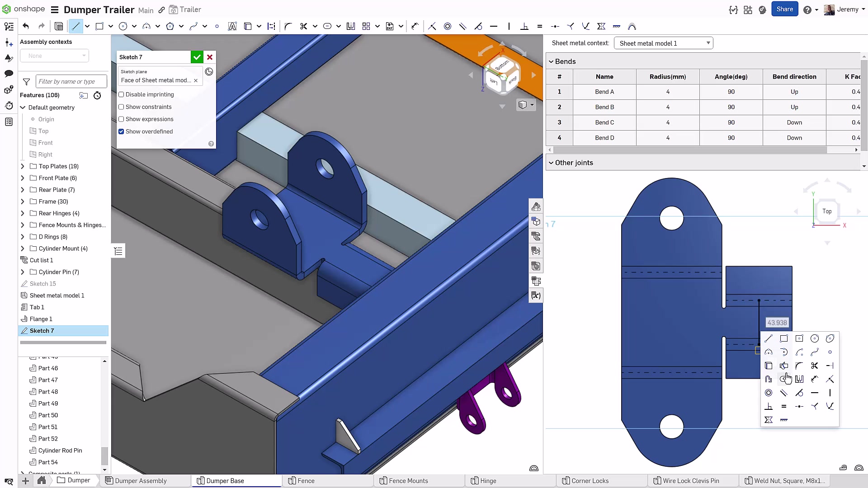This screenshot has height=488, width=868.
Task: Click the blue Share button
Action: pyautogui.click(x=784, y=9)
